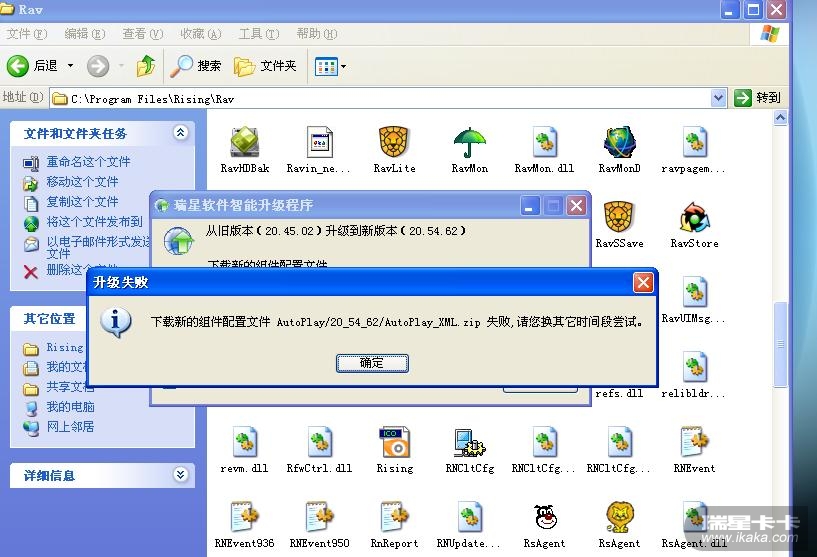This screenshot has width=817, height=557.
Task: Collapse the 文件和文件夹任务 panel
Action: coord(180,133)
